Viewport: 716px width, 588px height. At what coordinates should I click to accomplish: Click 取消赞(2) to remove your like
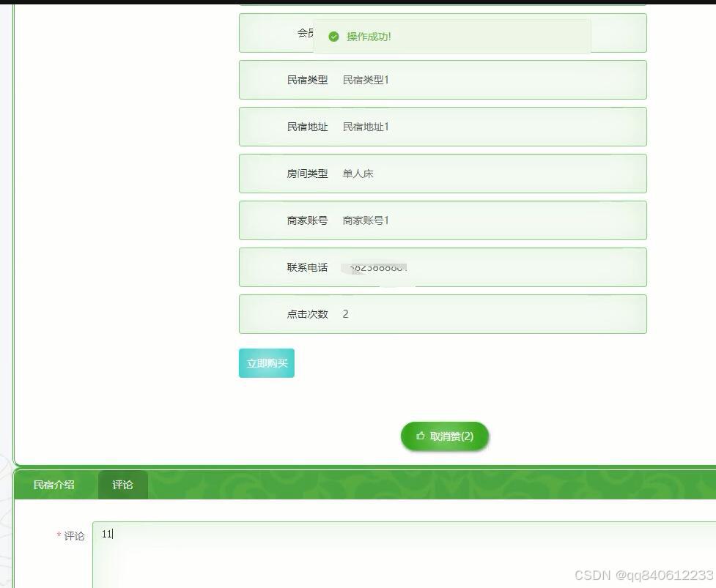pos(444,436)
